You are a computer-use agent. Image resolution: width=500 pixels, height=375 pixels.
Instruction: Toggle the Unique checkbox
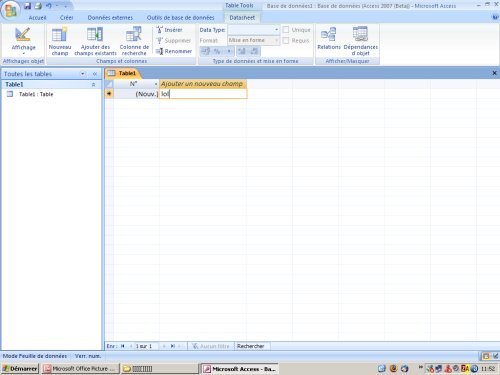click(286, 30)
